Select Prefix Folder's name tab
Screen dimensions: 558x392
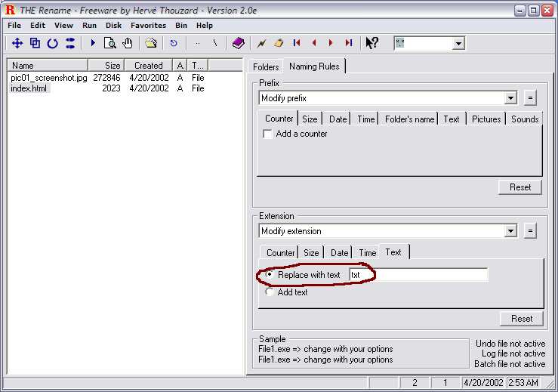(409, 119)
